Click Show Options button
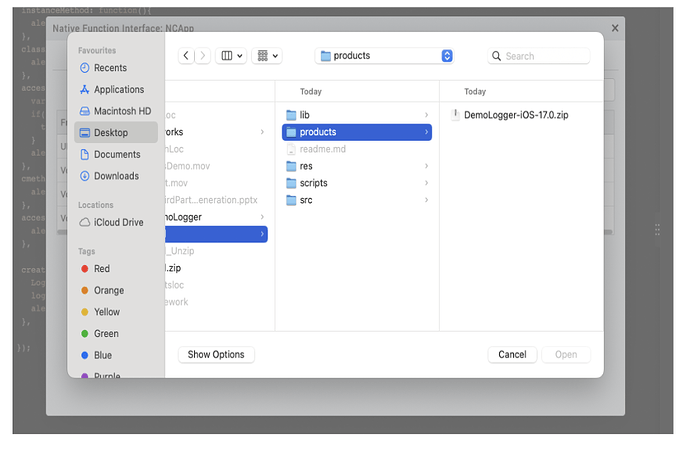690x452 pixels. coord(216,355)
